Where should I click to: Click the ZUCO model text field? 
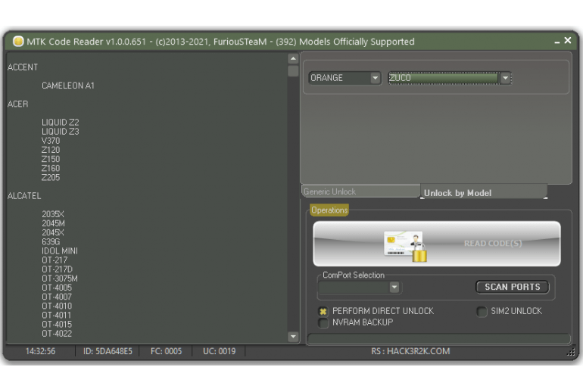click(x=444, y=78)
